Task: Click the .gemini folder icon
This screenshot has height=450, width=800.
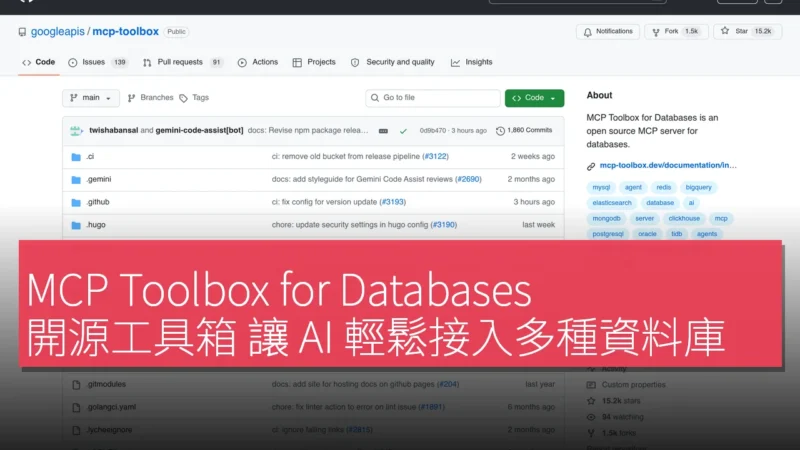Action: (76, 180)
